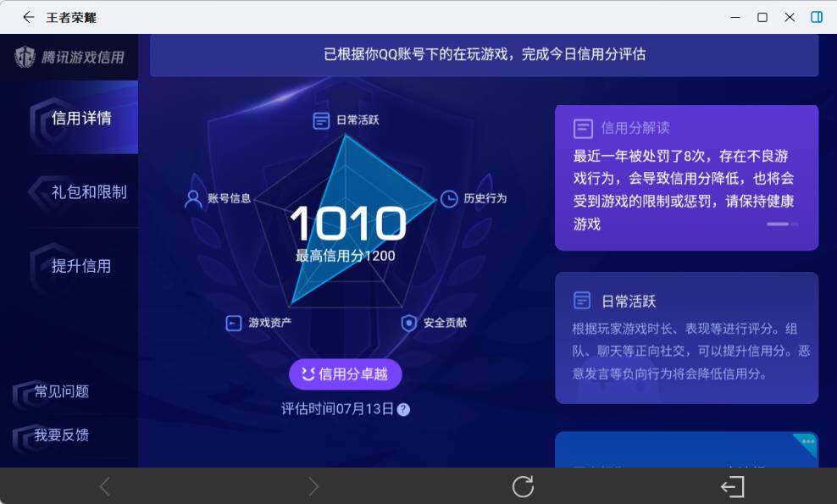837x504 pixels.
Task: Select the 历史行为 clock icon
Action: click(449, 198)
